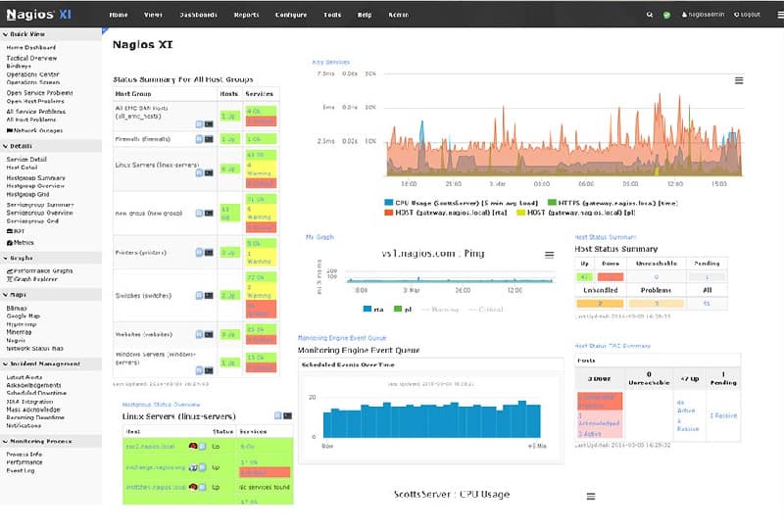The height and width of the screenshot is (532, 784).
Task: Open Graph Explorer in the sidebar
Action: (32, 279)
